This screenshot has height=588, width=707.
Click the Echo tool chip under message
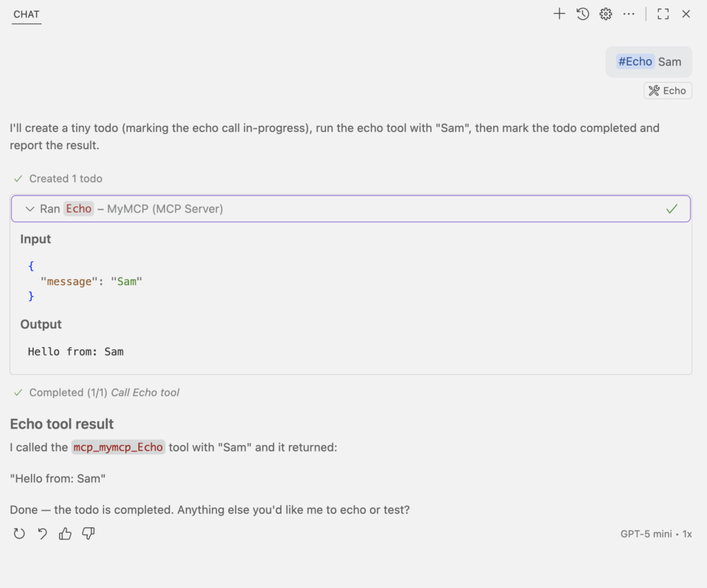668,90
